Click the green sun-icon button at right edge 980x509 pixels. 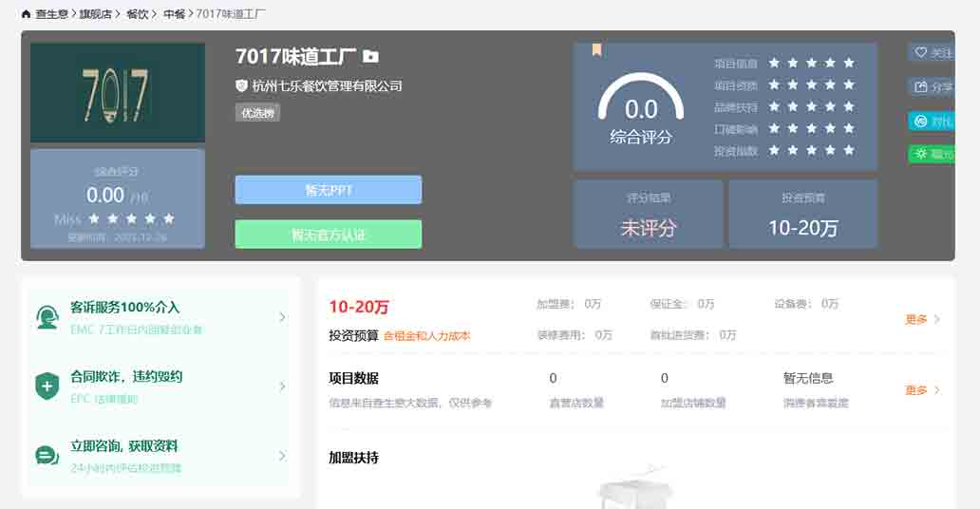pos(932,154)
